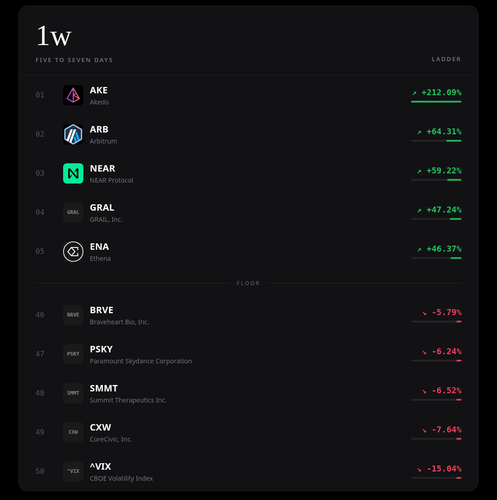Click the green progress bar under +64.31%
Screen dimensions: 497x500
(x=454, y=141)
